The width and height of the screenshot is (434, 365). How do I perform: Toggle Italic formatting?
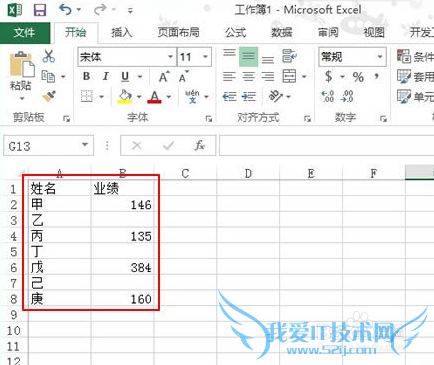pos(106,76)
